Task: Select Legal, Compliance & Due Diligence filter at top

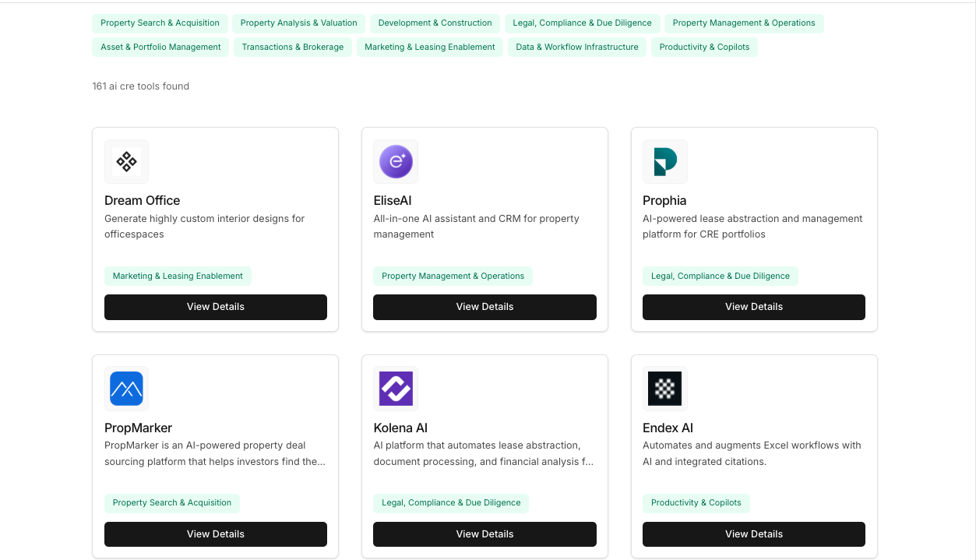Action: pos(583,23)
